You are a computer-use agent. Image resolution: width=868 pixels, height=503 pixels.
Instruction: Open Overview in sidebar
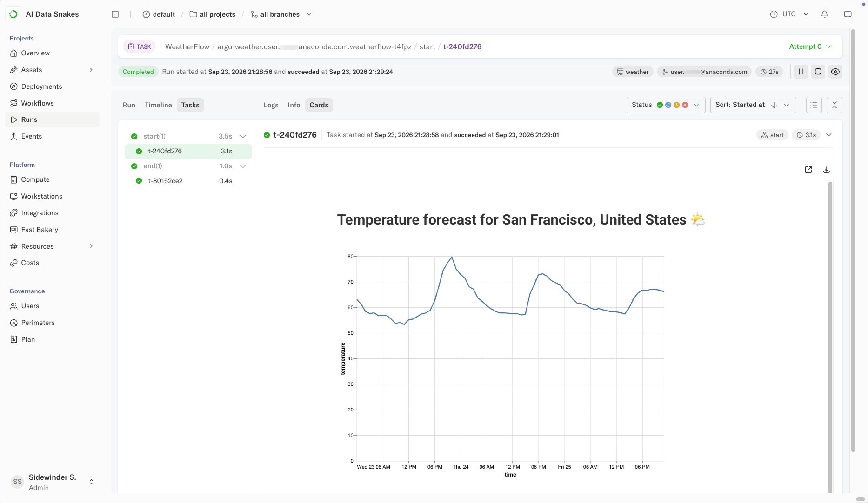[53, 53]
